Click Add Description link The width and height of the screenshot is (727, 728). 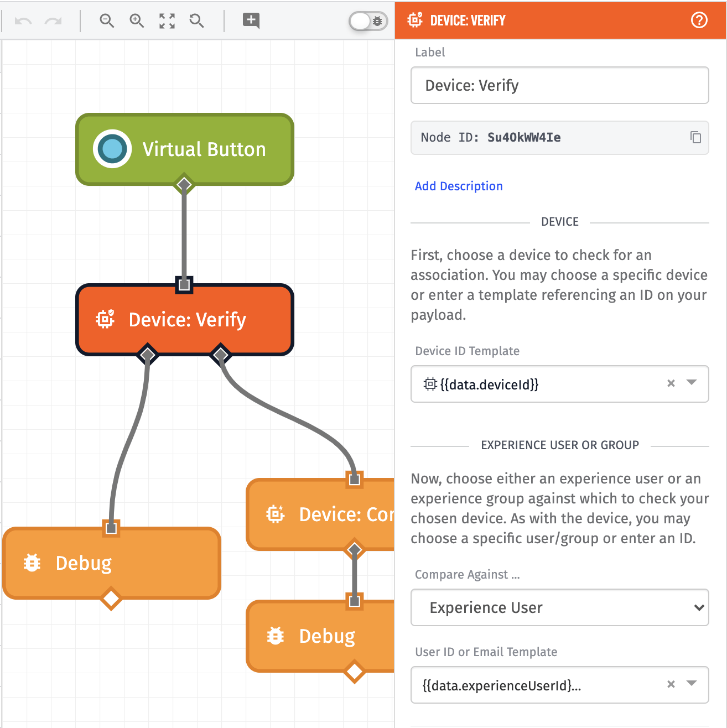click(459, 186)
